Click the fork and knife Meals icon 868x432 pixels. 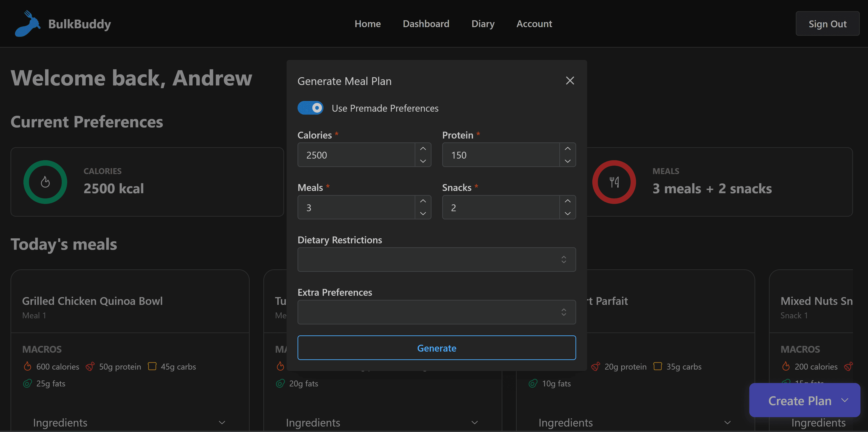click(614, 182)
